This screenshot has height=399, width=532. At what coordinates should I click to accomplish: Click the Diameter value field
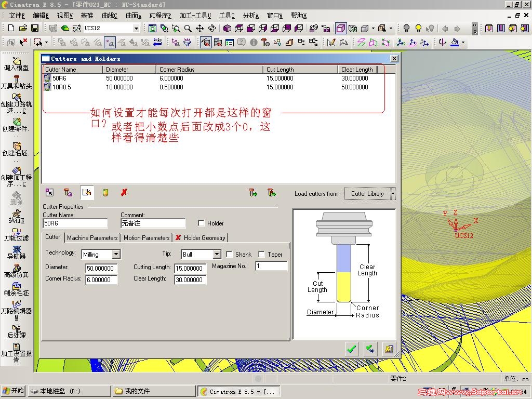tap(101, 269)
